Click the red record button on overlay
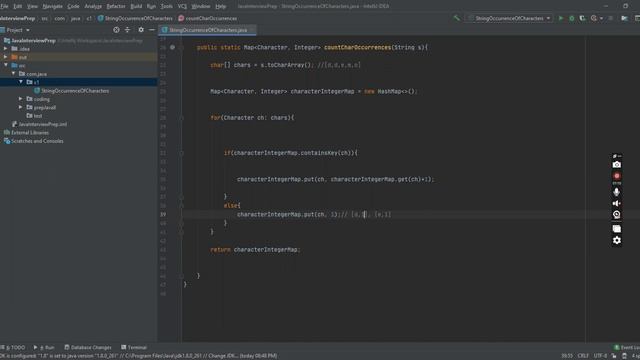Screen dimensions: 640x360 tap(616, 176)
